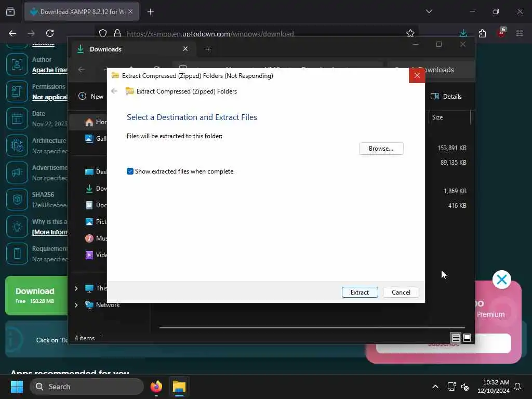Open Apache Friends author link
Image resolution: width=532 pixels, height=399 pixels.
[49, 70]
